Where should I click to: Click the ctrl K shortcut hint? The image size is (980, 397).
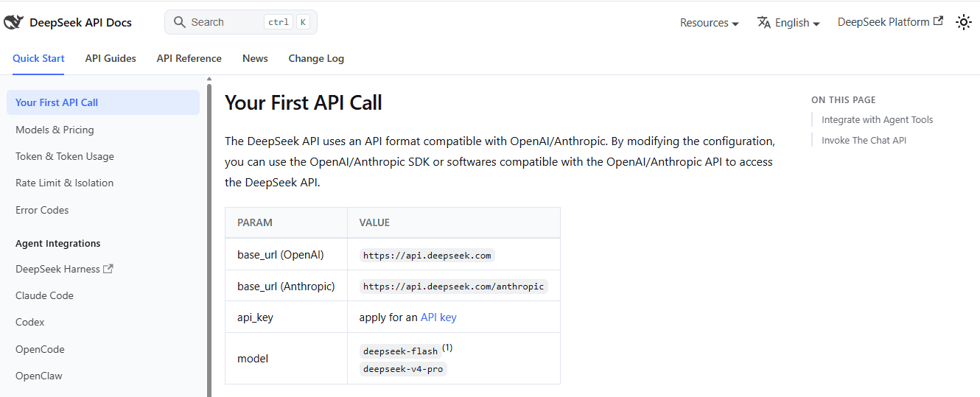click(x=287, y=22)
